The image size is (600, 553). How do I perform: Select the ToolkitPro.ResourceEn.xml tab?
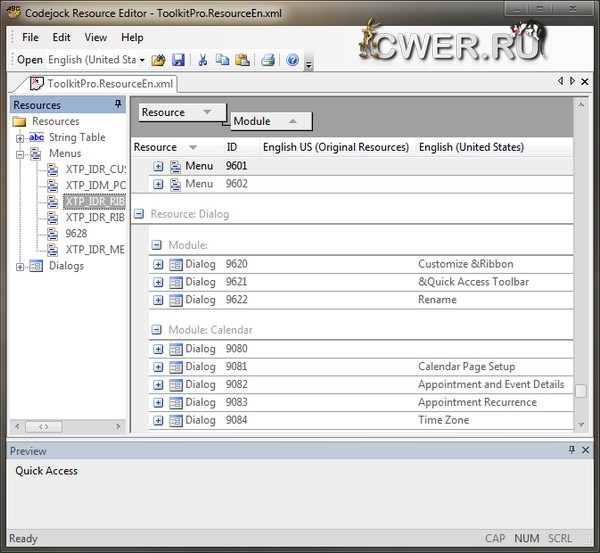pos(103,83)
